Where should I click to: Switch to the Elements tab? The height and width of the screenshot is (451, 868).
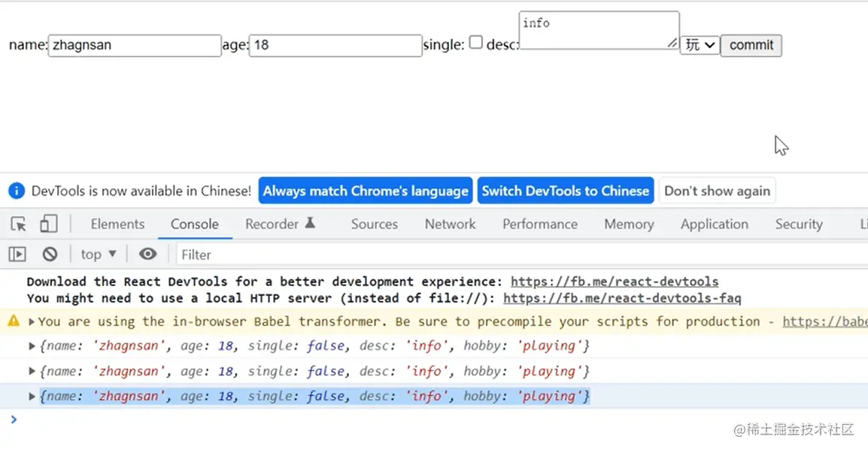click(x=117, y=224)
